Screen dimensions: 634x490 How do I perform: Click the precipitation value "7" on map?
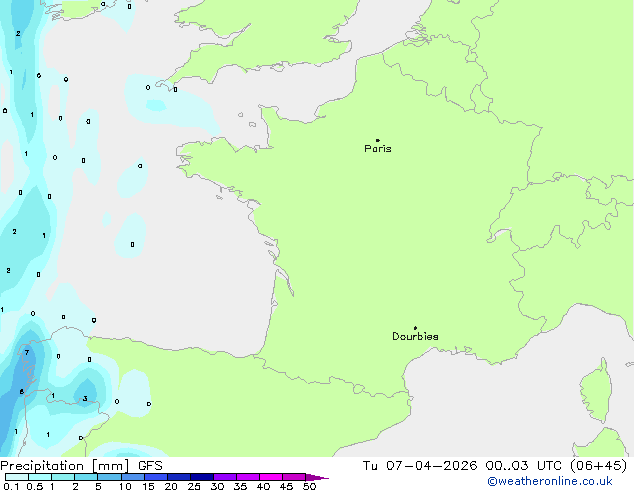tap(27, 353)
